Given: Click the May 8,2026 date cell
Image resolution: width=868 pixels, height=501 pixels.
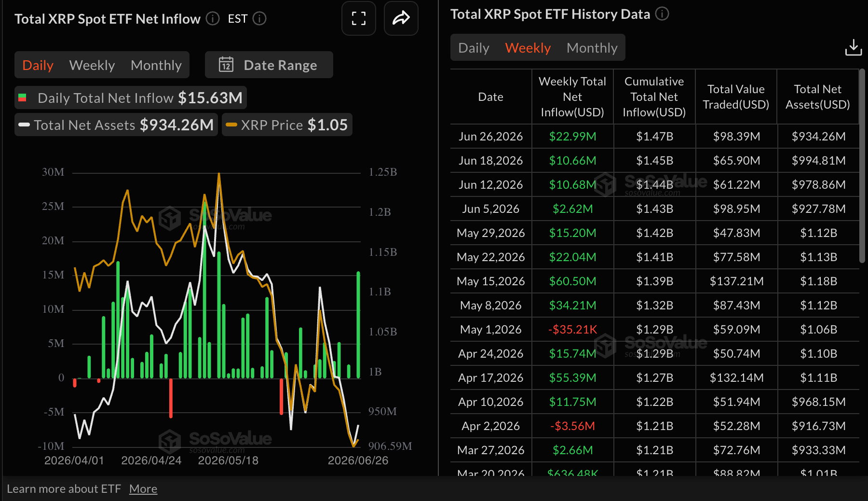Looking at the screenshot, I should click(x=491, y=306).
